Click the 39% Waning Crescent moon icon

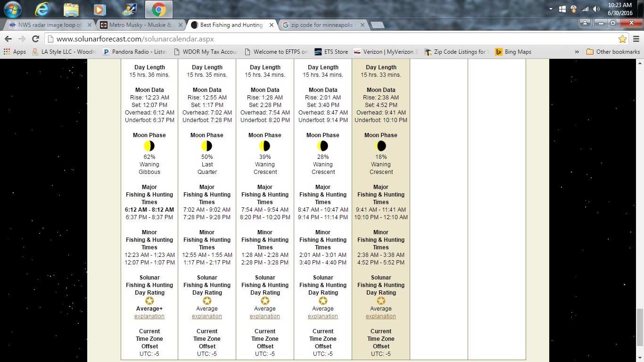click(264, 146)
